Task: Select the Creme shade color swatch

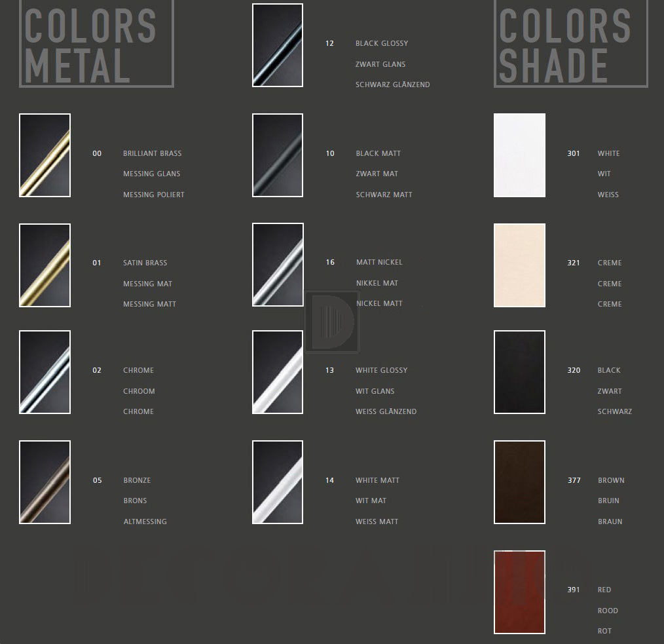Action: point(519,265)
